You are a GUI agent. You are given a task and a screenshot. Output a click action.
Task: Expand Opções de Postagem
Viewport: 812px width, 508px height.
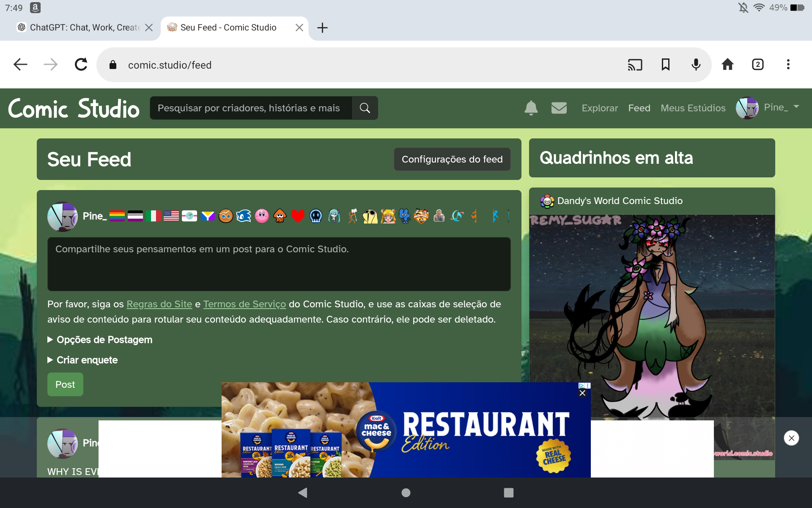(x=100, y=340)
